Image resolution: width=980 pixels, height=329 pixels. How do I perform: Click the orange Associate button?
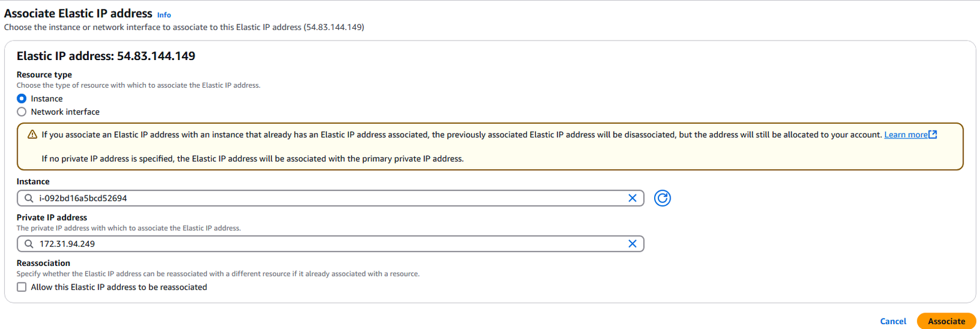click(x=946, y=321)
